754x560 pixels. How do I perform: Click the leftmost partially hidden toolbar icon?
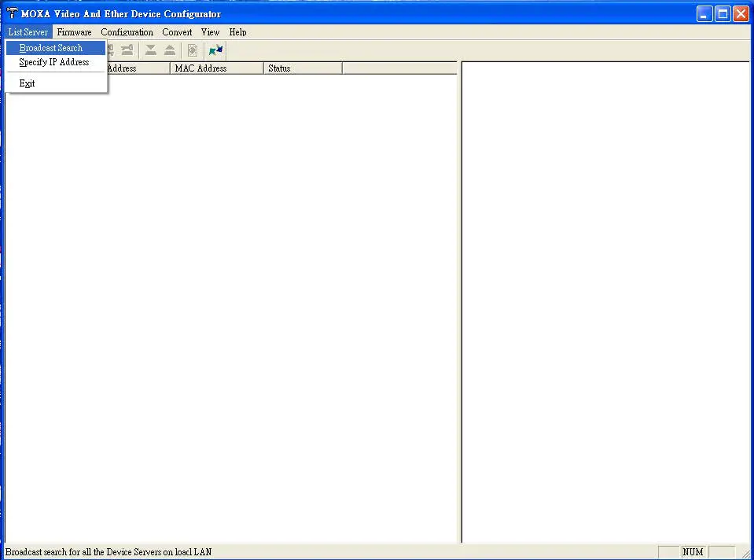click(109, 50)
